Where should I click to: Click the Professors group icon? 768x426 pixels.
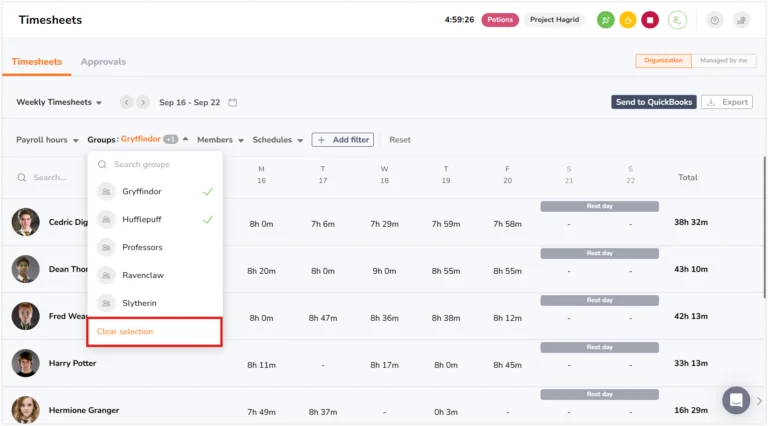coord(106,247)
